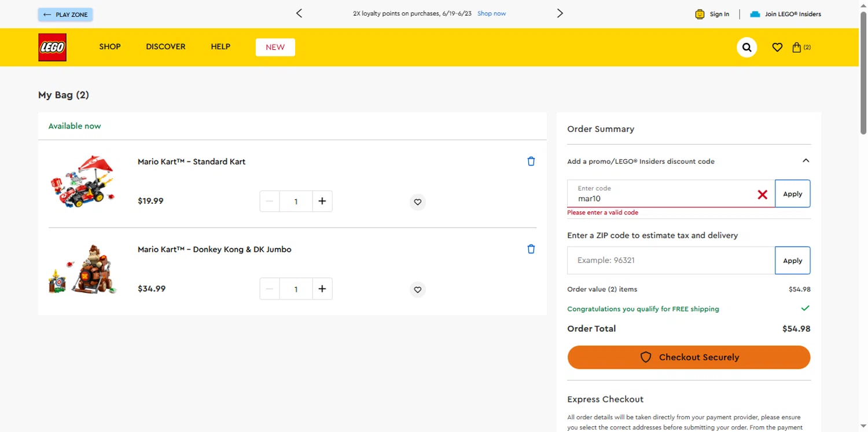The height and width of the screenshot is (432, 868).
Task: Open the NEW menu item
Action: click(275, 47)
